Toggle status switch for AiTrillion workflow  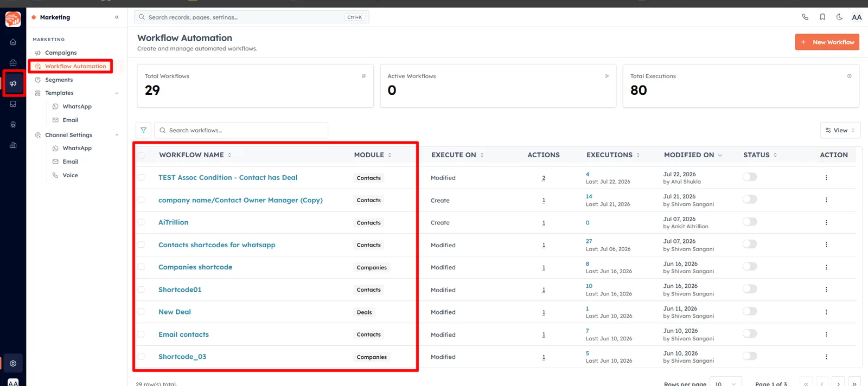click(750, 222)
